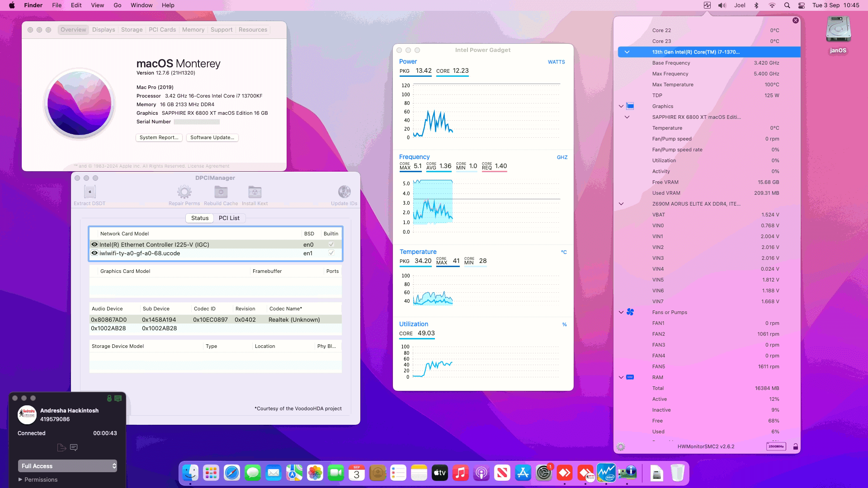Open the Full Access permission dropdown

pyautogui.click(x=67, y=465)
